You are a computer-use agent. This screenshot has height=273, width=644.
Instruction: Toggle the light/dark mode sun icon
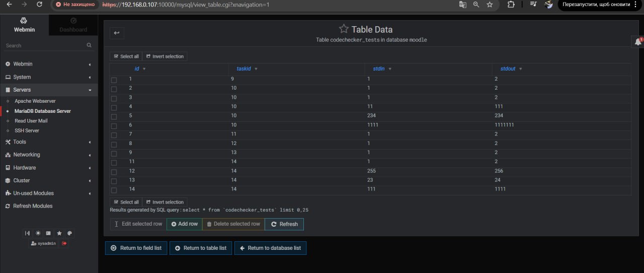click(38, 233)
